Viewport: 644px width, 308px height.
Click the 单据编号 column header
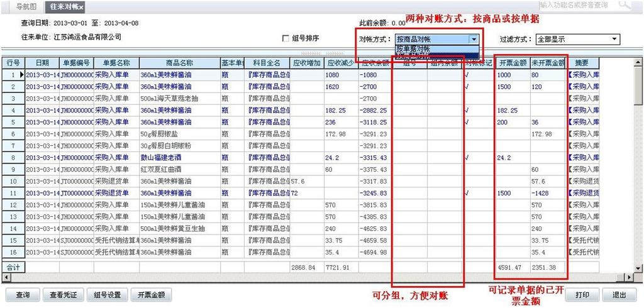[76, 63]
